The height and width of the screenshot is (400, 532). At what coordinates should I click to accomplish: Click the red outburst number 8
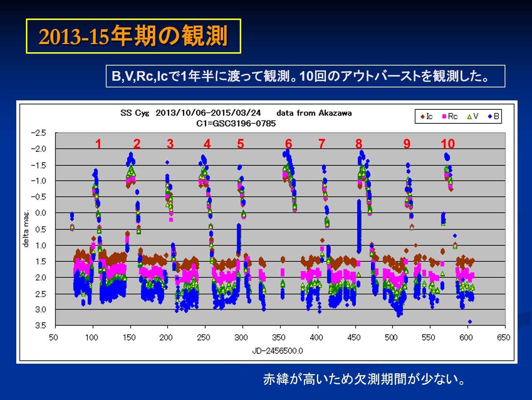coord(359,144)
